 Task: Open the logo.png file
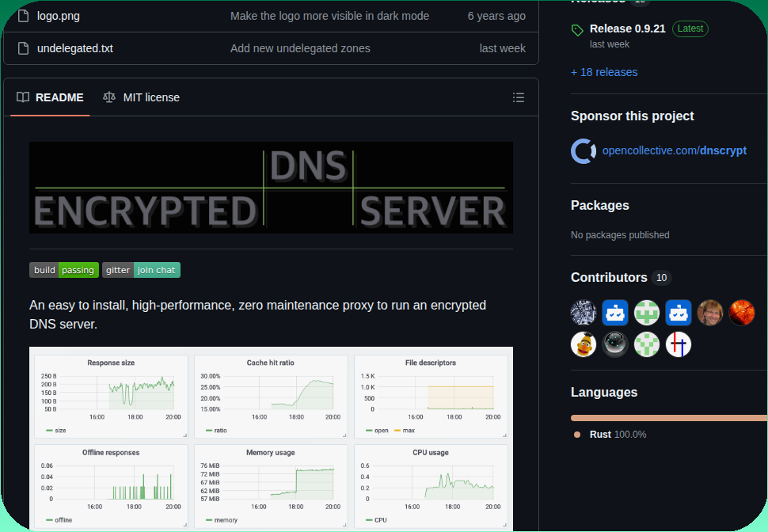click(59, 16)
